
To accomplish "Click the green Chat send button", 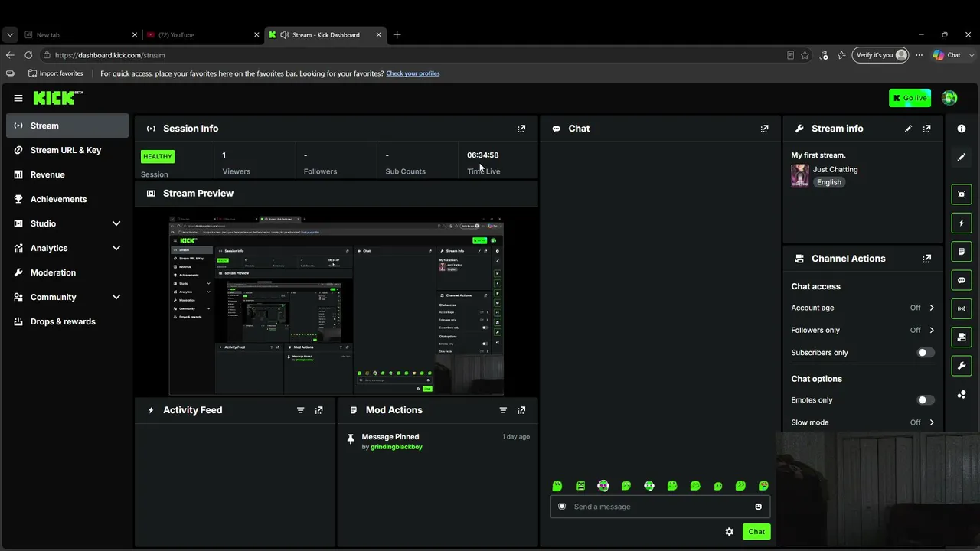I will [x=756, y=532].
